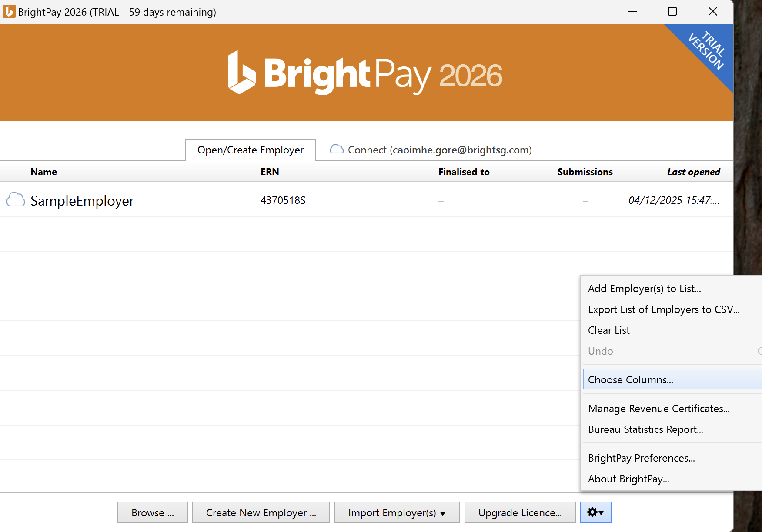Choose Add Employer(s) to List... option
762x532 pixels.
(644, 289)
